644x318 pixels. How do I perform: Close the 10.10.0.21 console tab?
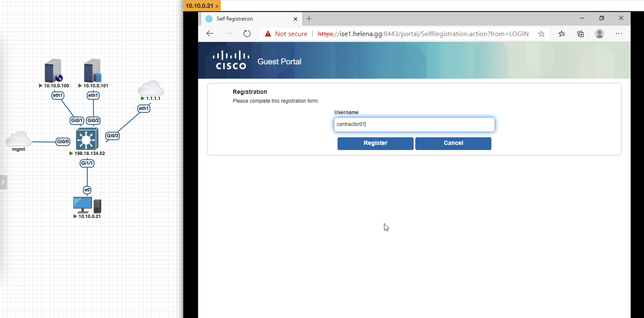pyautogui.click(x=217, y=6)
